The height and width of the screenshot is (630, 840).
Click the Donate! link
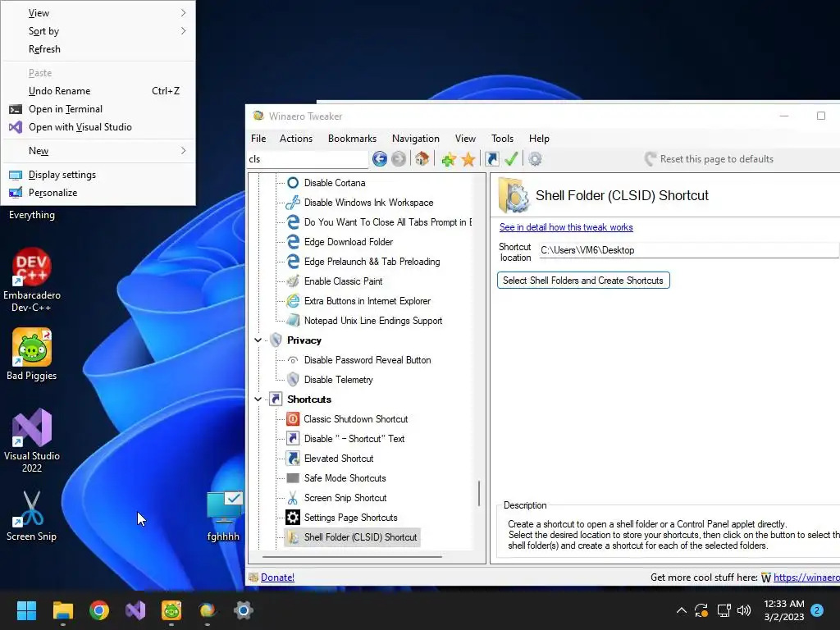pos(277,577)
